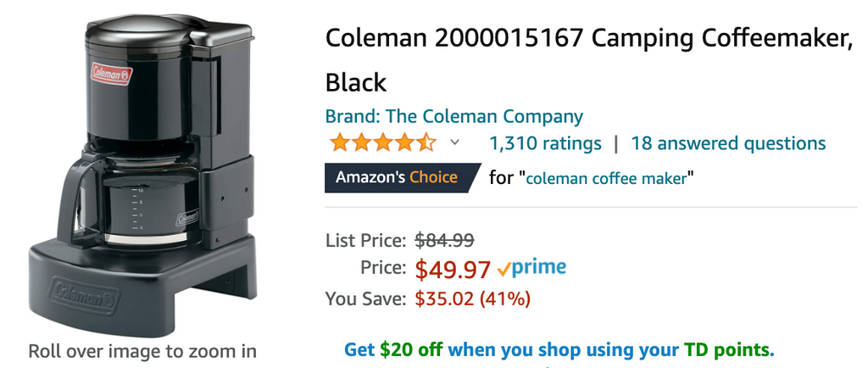This screenshot has height=368, width=868.
Task: Expand the ratings breakdown chevron
Action: point(454,142)
